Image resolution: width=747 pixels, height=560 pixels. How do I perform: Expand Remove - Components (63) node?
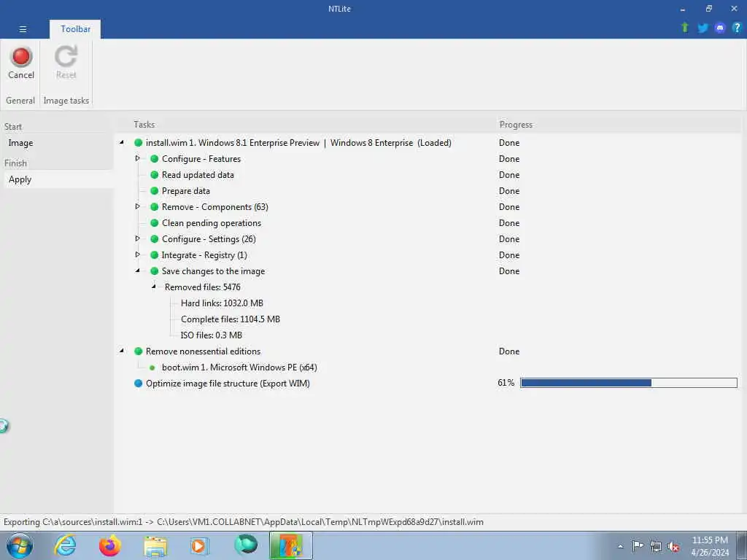[138, 206]
